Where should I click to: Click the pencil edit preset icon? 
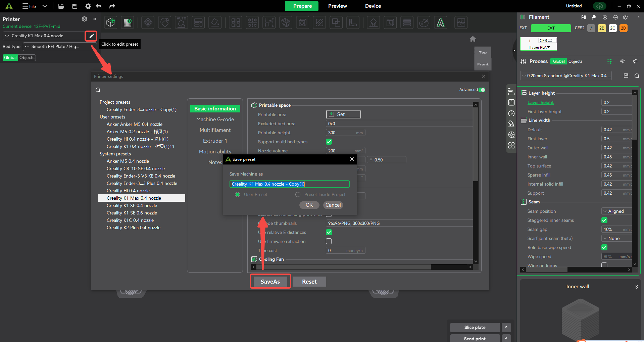91,36
